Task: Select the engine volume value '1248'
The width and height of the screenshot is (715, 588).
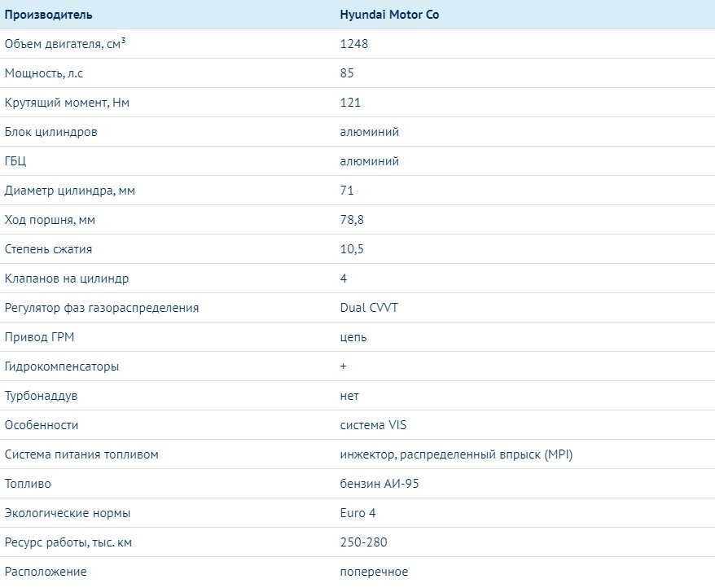Action: pos(354,44)
